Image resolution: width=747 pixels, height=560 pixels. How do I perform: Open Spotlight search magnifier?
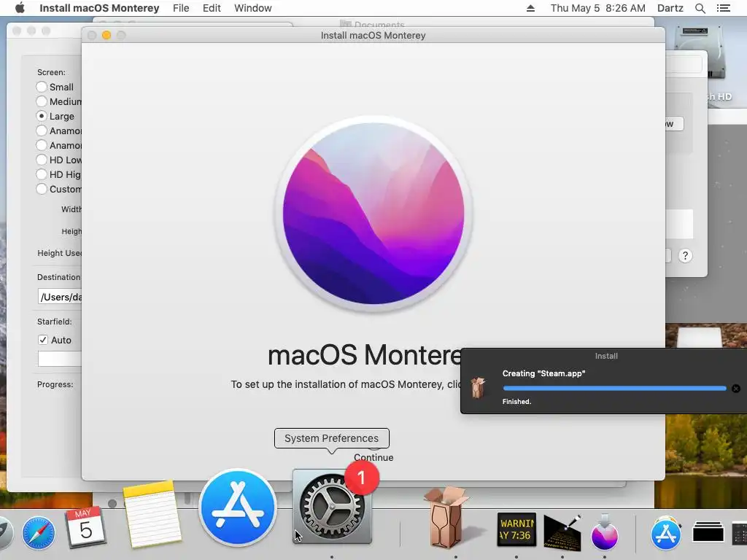click(x=700, y=8)
